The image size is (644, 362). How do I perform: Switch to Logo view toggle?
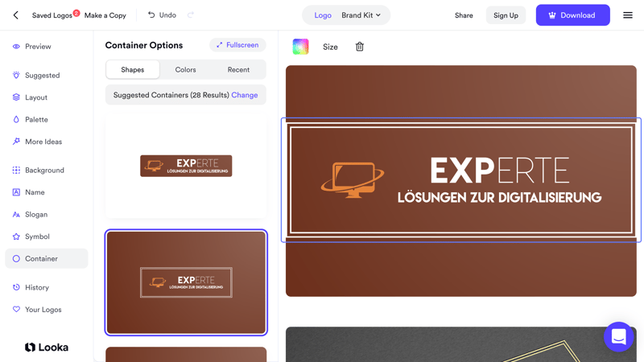coord(323,15)
